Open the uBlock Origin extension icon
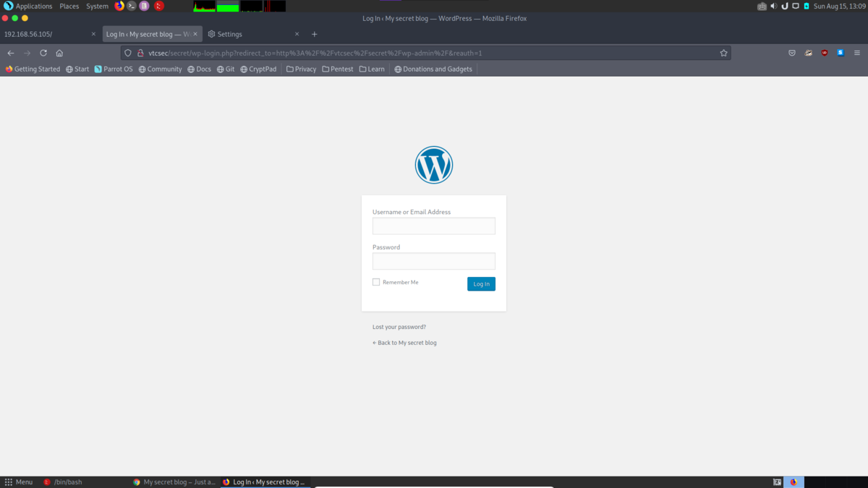 click(825, 53)
